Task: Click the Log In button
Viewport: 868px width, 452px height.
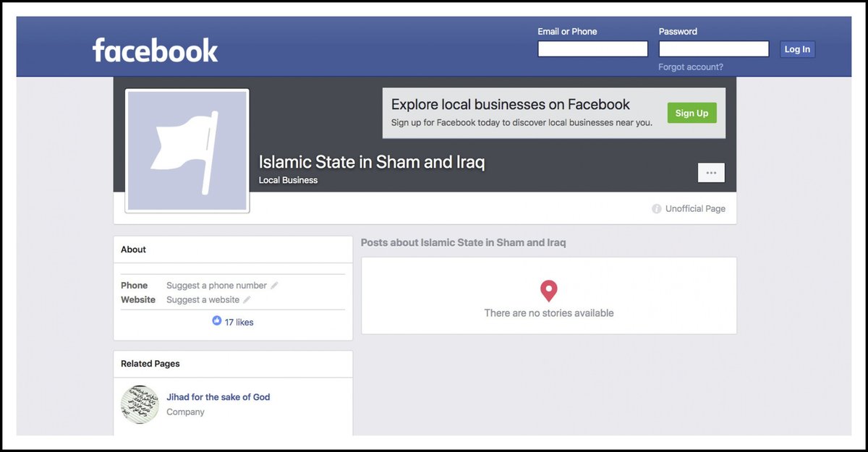Action: coord(797,49)
